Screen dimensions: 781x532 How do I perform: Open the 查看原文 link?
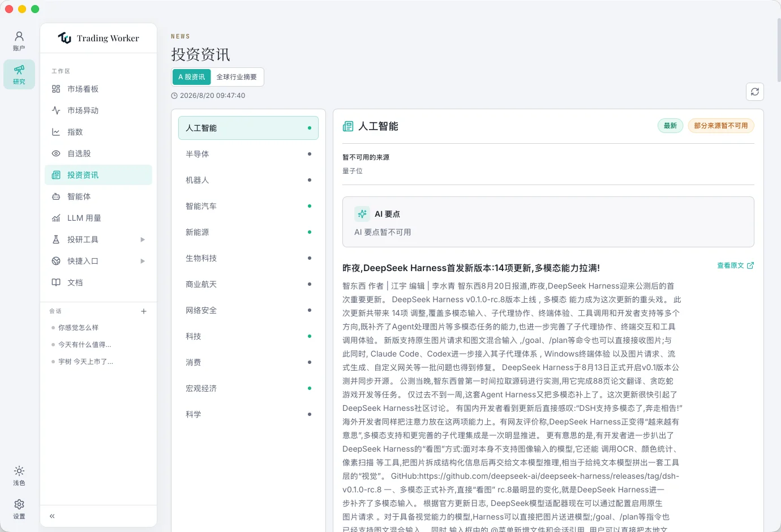pyautogui.click(x=735, y=265)
